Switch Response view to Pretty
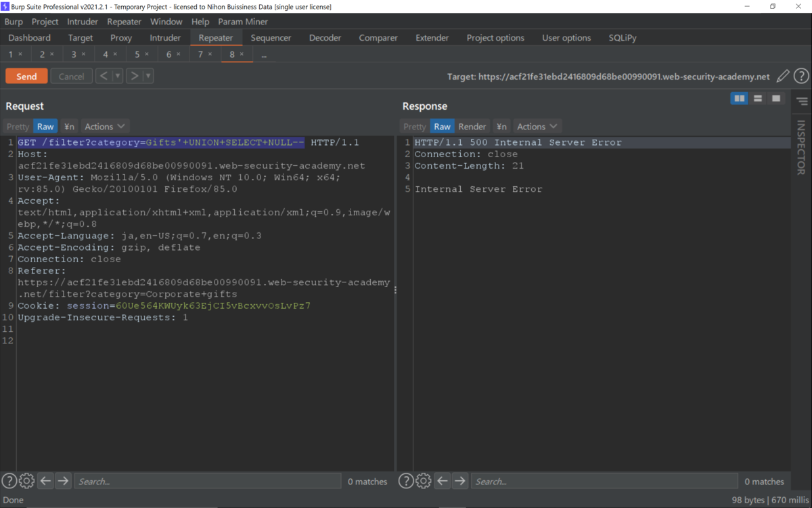Image resolution: width=812 pixels, height=508 pixels. coord(414,127)
